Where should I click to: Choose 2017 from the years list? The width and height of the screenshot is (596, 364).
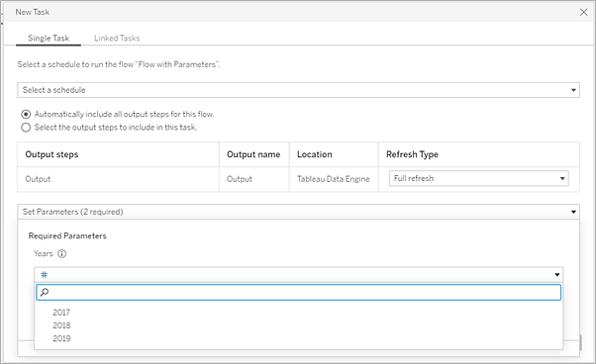tap(61, 313)
